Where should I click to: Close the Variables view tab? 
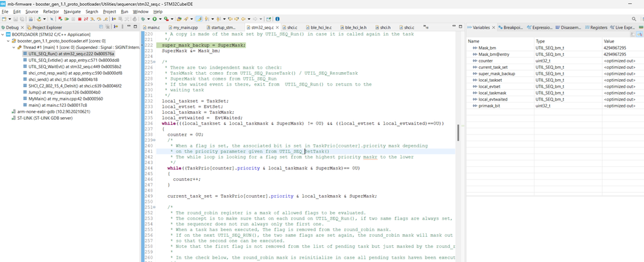click(494, 27)
